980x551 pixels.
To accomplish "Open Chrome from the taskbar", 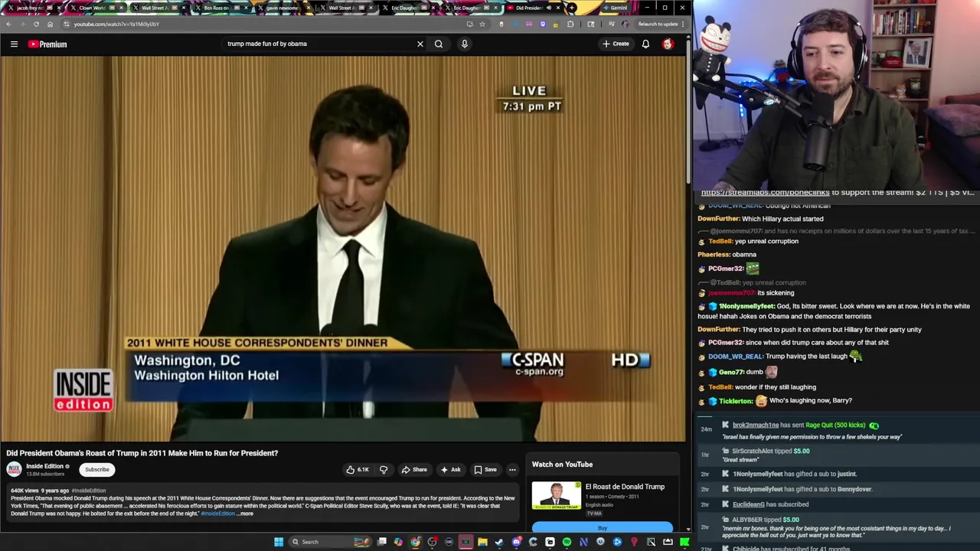I will click(415, 542).
